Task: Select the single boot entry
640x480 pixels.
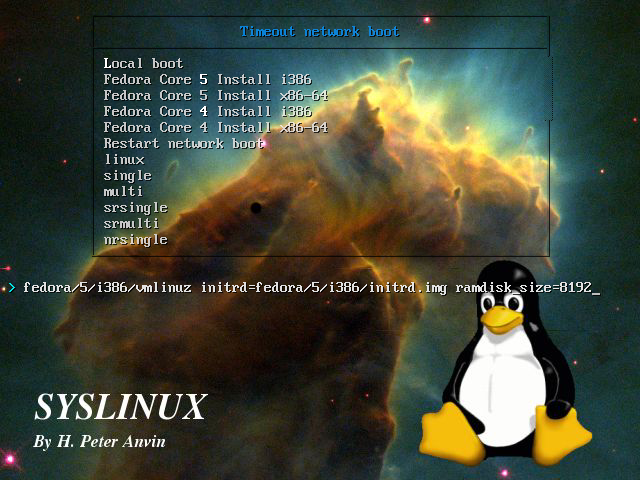Action: (127, 176)
